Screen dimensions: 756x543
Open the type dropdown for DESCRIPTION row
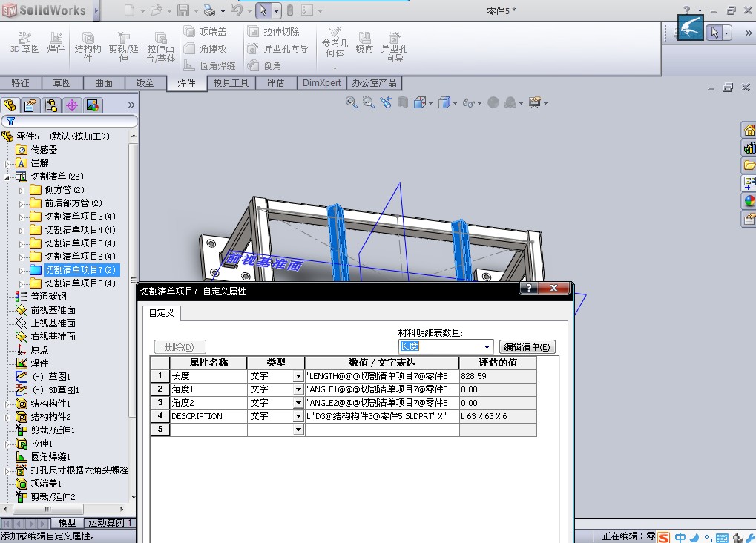click(x=298, y=416)
